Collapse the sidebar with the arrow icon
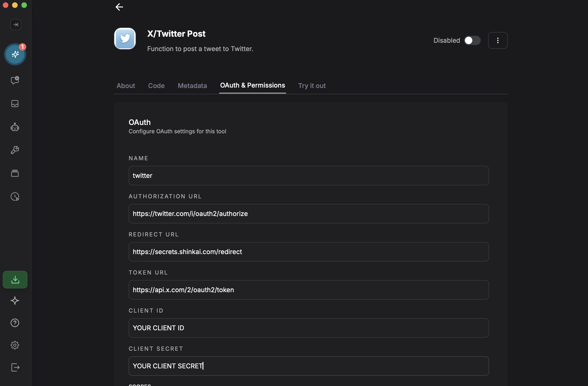This screenshot has width=588, height=386. coord(15,24)
